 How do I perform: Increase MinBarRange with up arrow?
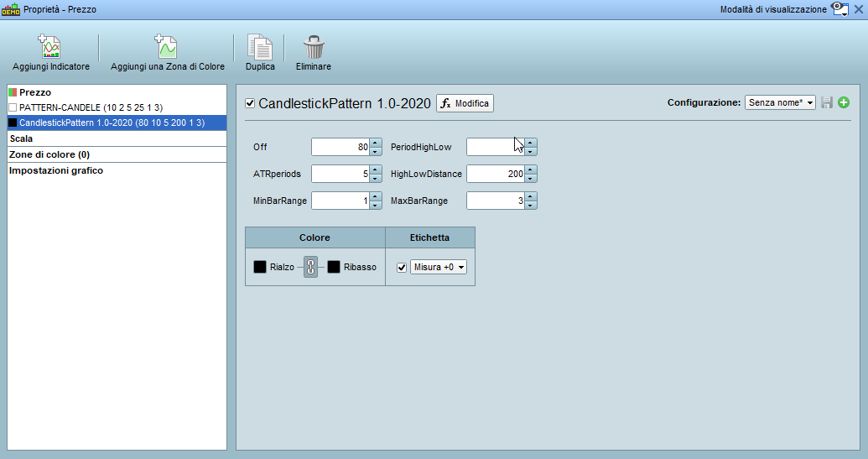tap(376, 196)
